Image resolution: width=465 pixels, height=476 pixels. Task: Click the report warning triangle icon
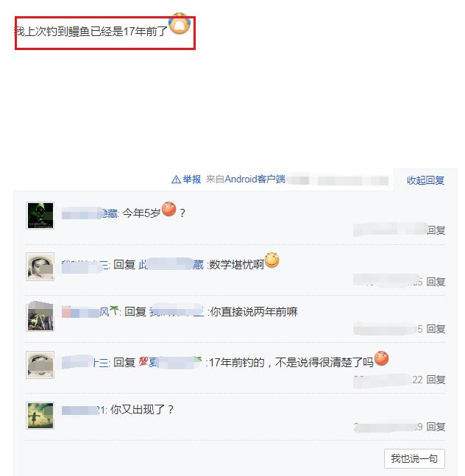(176, 180)
